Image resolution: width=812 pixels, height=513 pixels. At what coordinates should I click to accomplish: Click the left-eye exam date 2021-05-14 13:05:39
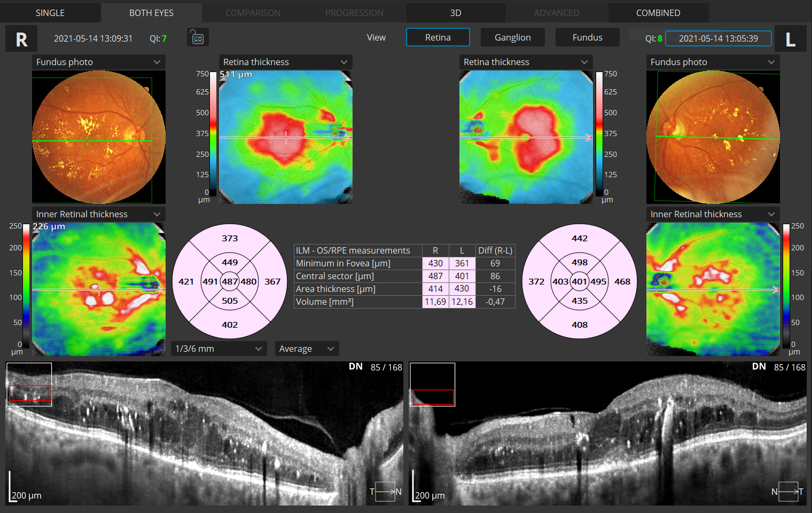click(x=718, y=38)
